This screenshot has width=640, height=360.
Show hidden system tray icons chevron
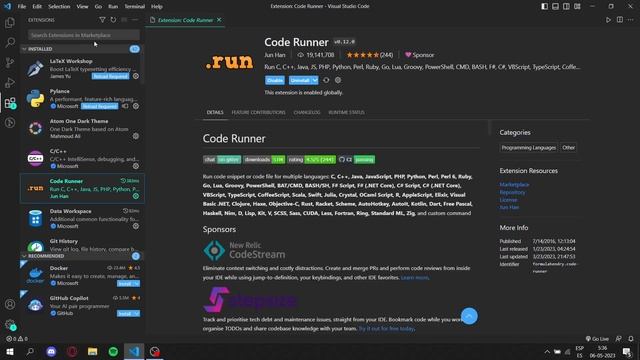[547, 351]
